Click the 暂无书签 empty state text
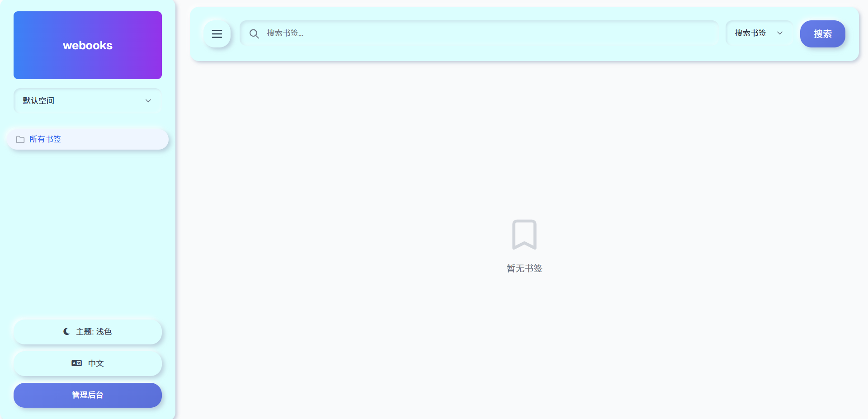868x419 pixels. coord(524,268)
